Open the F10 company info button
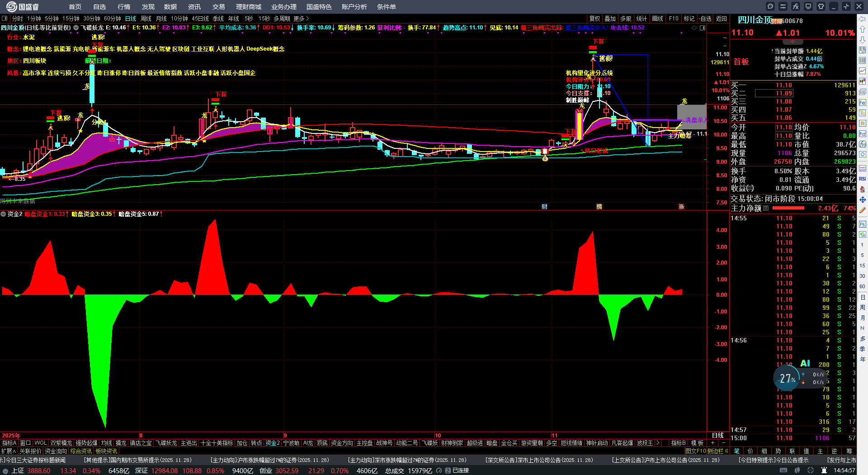 674,19
